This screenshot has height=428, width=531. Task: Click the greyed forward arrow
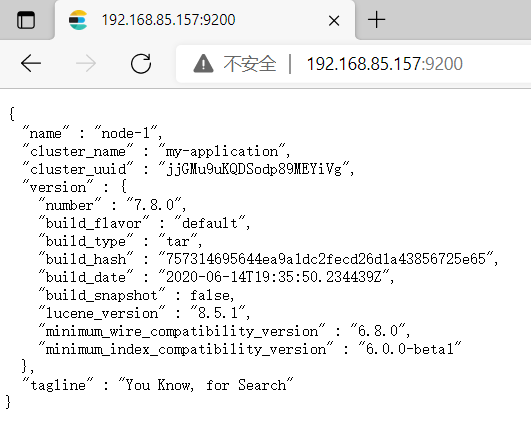pos(86,63)
